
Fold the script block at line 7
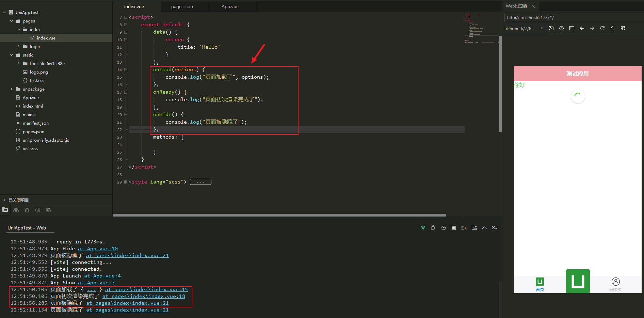click(126, 17)
